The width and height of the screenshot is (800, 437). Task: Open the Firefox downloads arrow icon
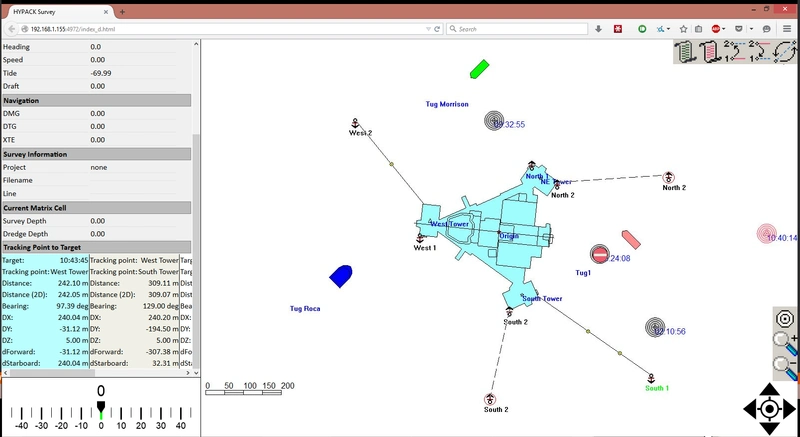click(x=598, y=29)
